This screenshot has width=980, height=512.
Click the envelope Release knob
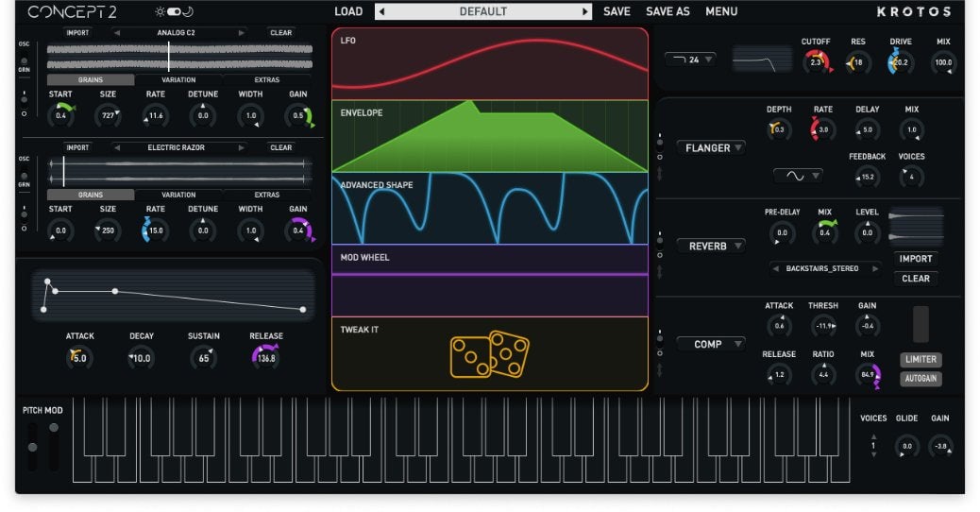[x=265, y=357]
